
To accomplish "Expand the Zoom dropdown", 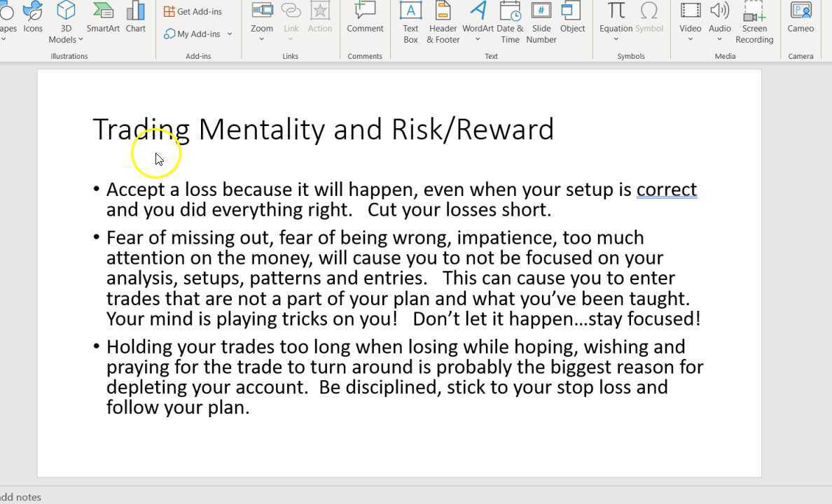I will pos(262,38).
